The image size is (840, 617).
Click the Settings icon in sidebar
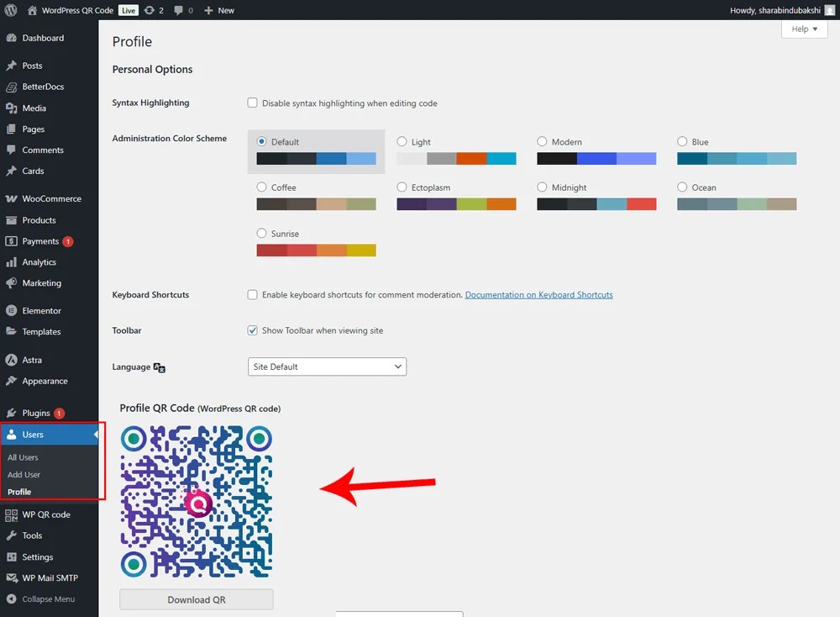[11, 557]
